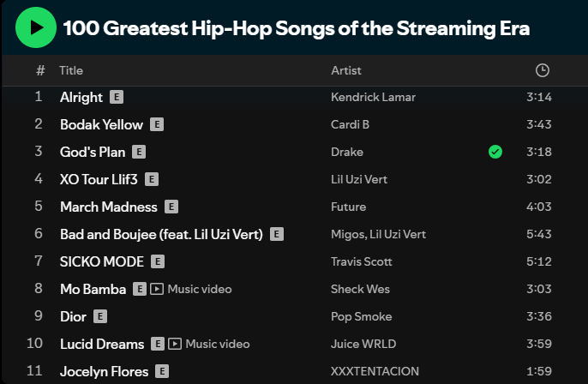Toggle the green saved checkmark on God's Plan

click(495, 152)
